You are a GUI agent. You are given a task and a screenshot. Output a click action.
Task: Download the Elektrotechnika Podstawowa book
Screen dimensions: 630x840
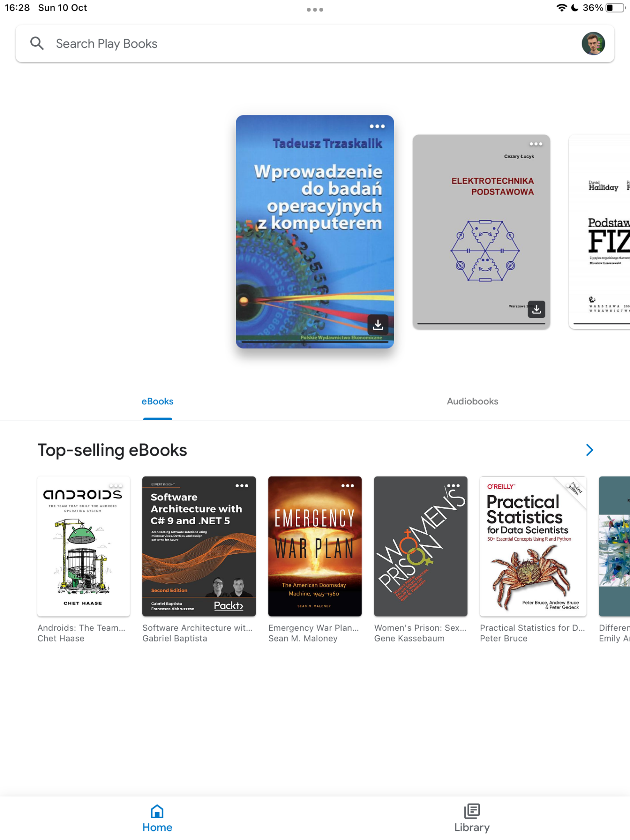[x=536, y=309]
